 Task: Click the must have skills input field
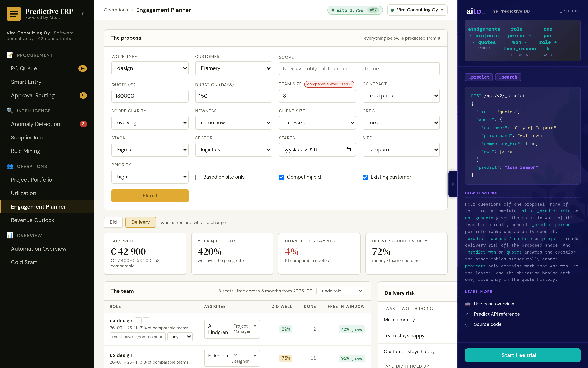pos(138,337)
